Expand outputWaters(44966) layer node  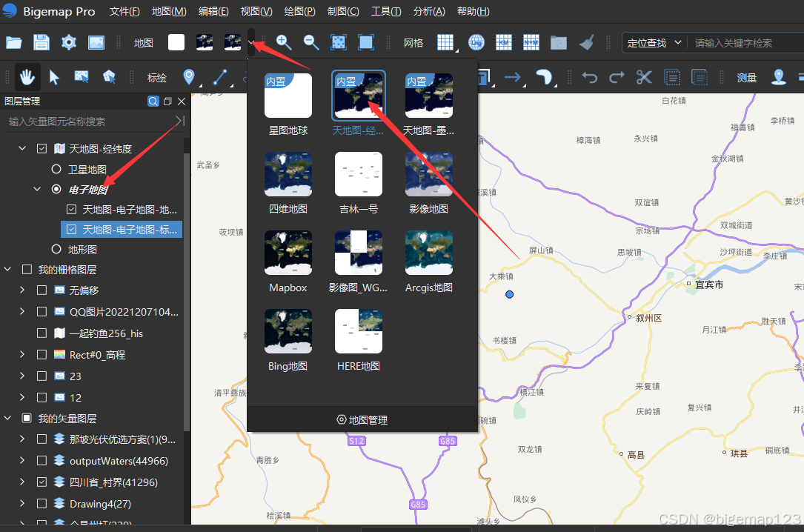click(22, 460)
